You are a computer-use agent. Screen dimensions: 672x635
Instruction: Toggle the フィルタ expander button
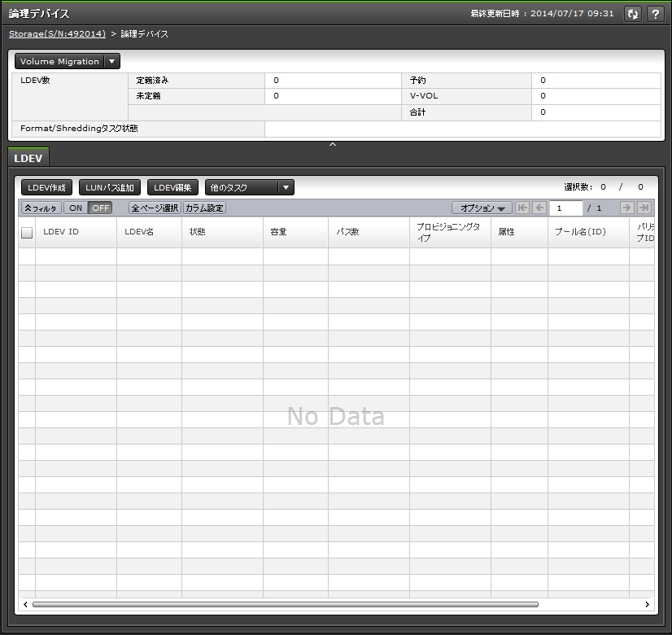click(x=41, y=208)
